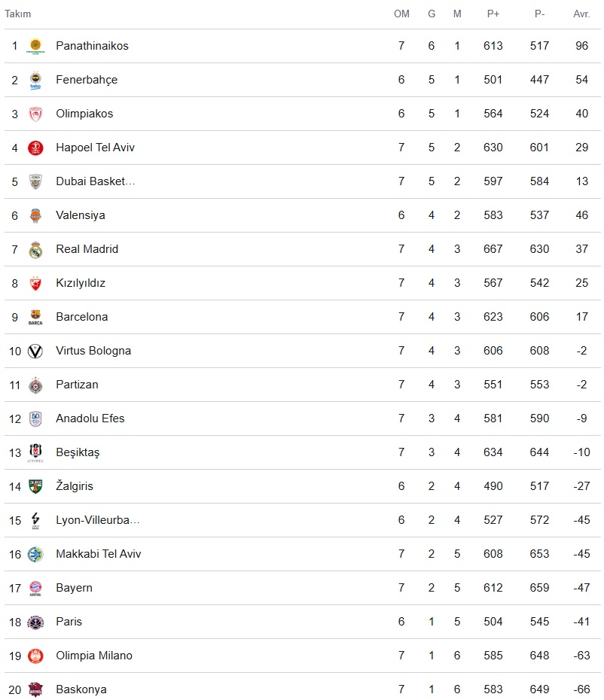Select the Olimpia Milano red logo
This screenshot has width=604, height=700.
point(35,656)
